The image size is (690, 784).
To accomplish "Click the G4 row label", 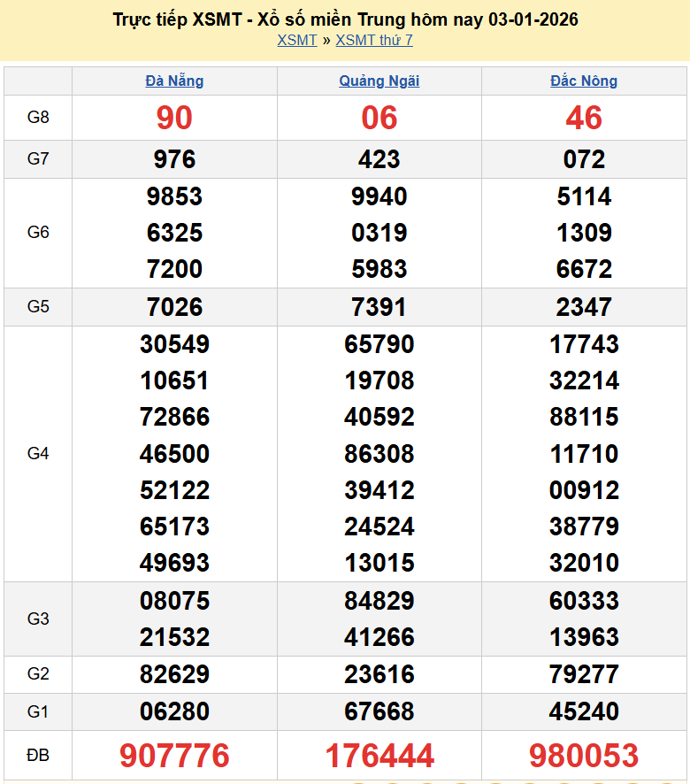I will point(38,453).
